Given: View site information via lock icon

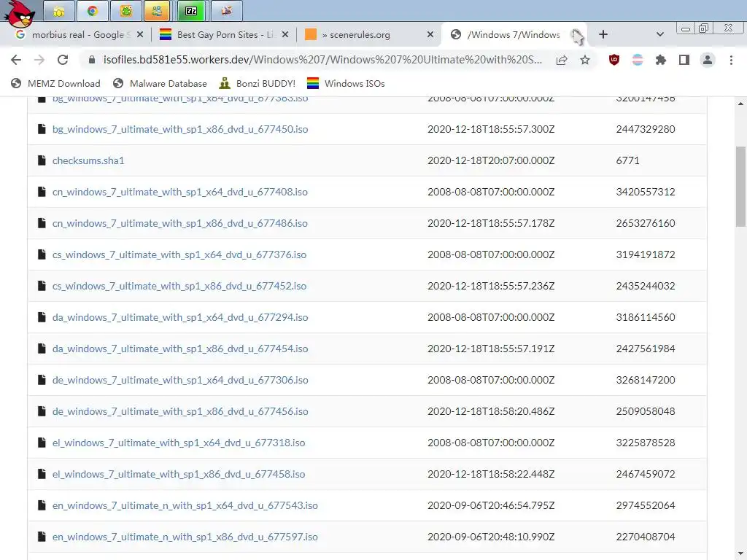Looking at the screenshot, I should click(x=92, y=60).
